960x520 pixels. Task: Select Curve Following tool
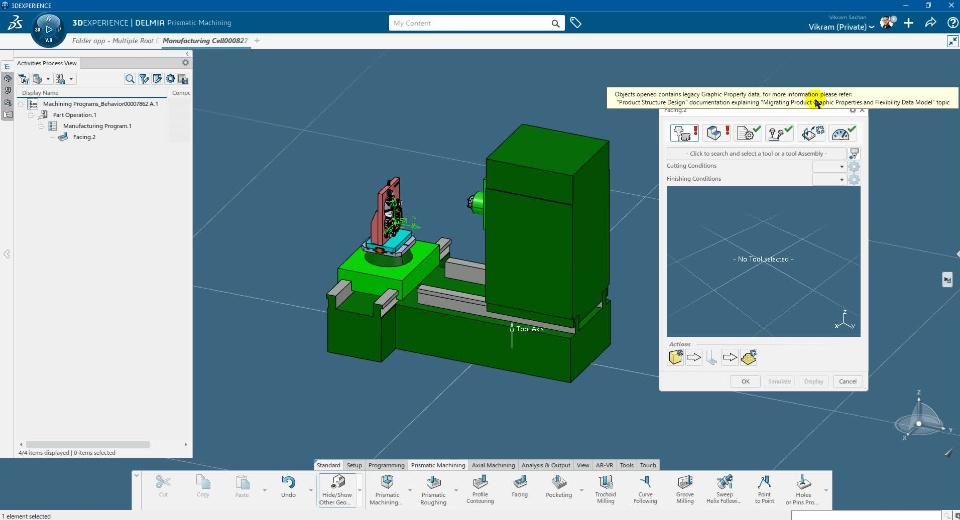[645, 490]
